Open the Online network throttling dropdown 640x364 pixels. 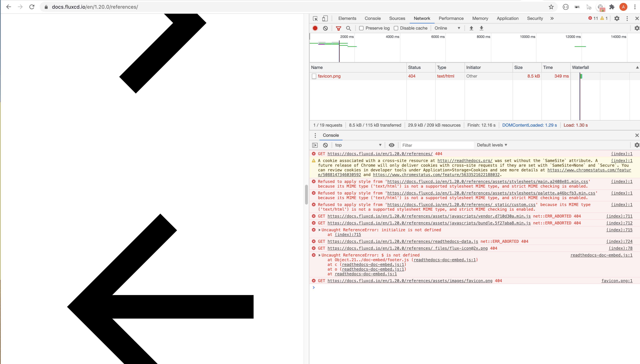coord(448,28)
